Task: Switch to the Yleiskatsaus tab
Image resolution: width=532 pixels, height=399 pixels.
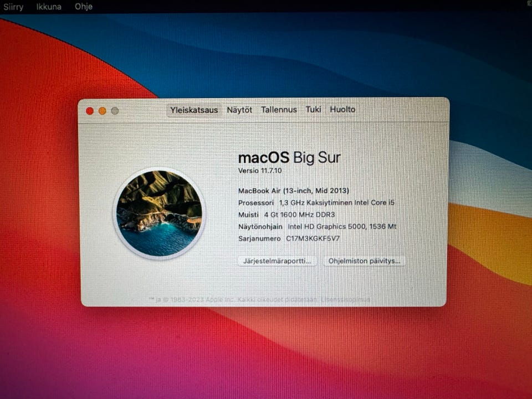Action: (194, 110)
